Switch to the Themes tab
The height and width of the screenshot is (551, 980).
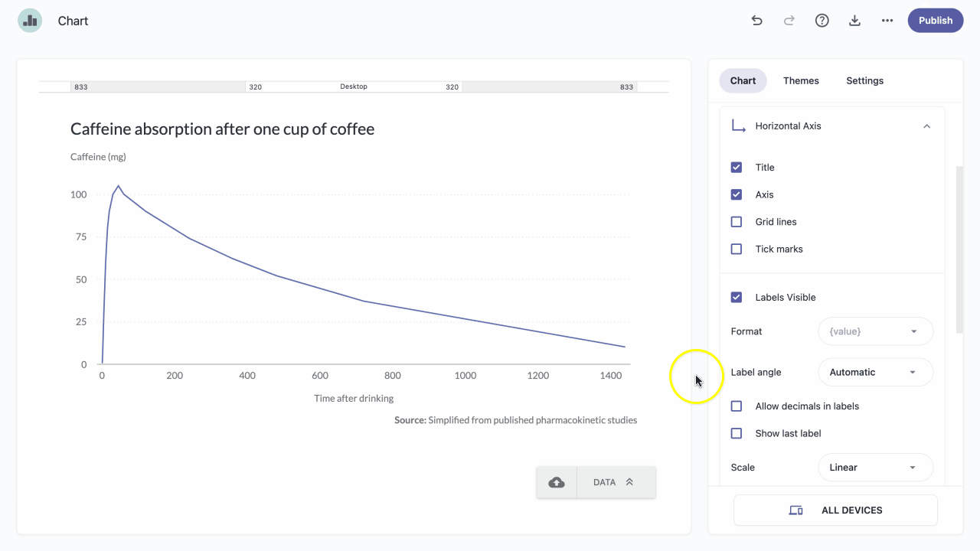[x=801, y=80]
